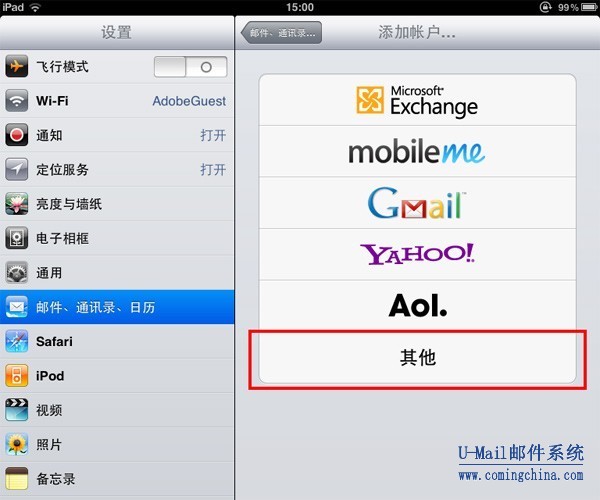
Task: Choose mobileme account type
Action: click(x=417, y=151)
